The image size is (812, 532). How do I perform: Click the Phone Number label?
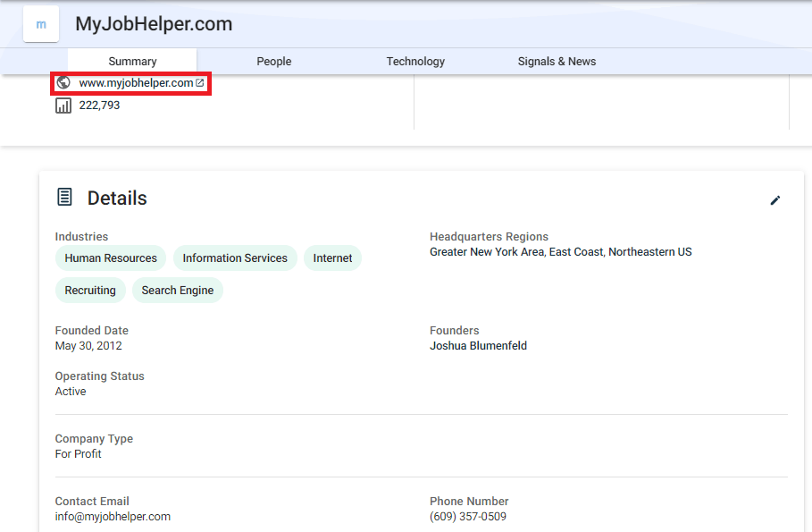[469, 502]
